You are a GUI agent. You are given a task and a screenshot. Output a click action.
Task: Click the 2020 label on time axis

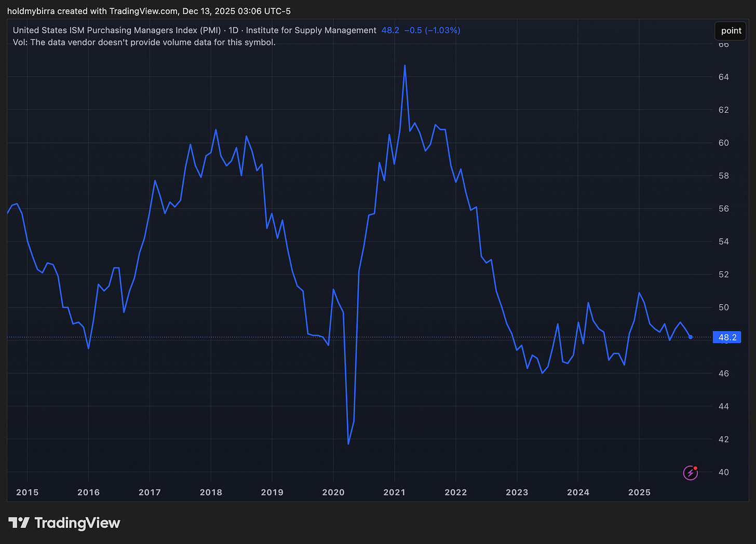pyautogui.click(x=333, y=492)
